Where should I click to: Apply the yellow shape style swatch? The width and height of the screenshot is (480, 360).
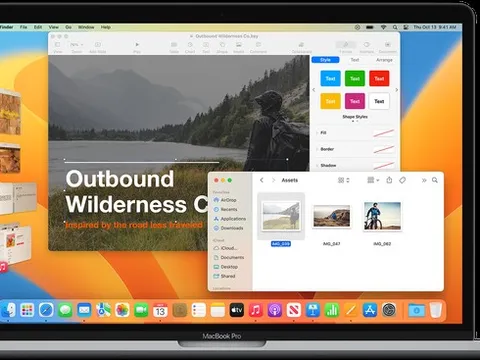(330, 101)
